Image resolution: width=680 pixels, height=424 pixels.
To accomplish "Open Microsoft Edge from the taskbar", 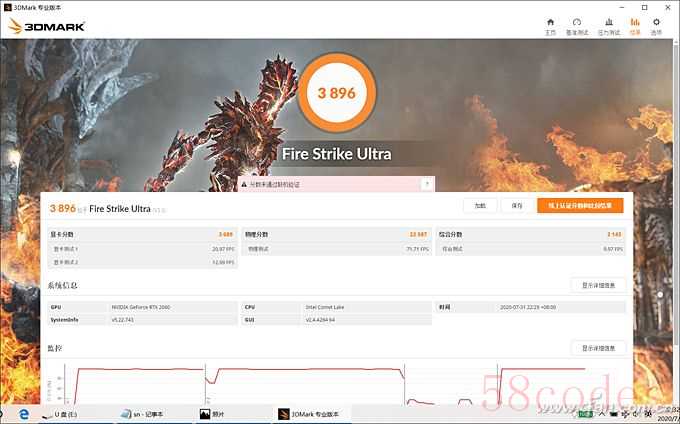I will click(x=24, y=414).
